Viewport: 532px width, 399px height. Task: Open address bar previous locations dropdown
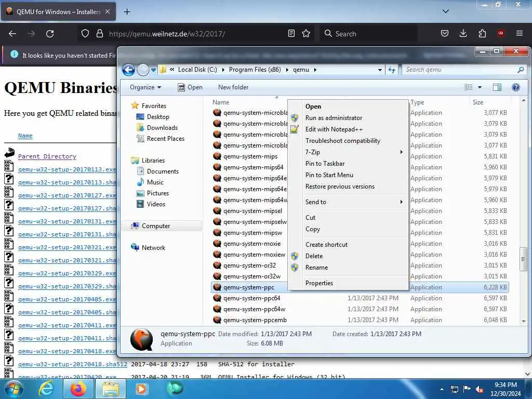380,70
